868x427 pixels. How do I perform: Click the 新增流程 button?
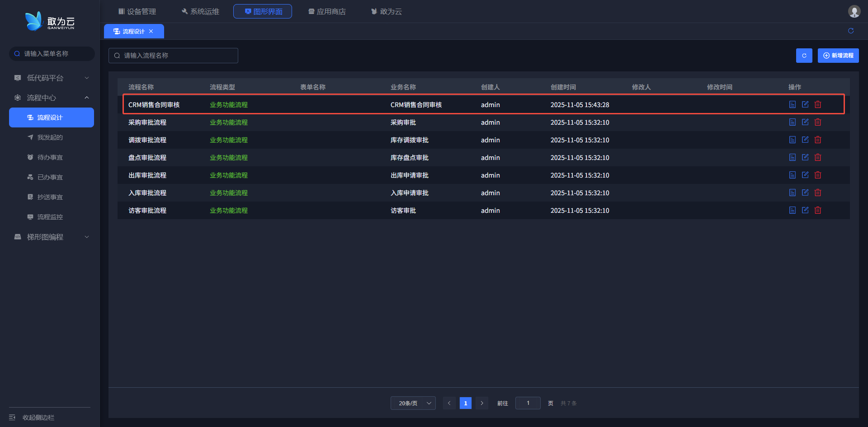(838, 56)
